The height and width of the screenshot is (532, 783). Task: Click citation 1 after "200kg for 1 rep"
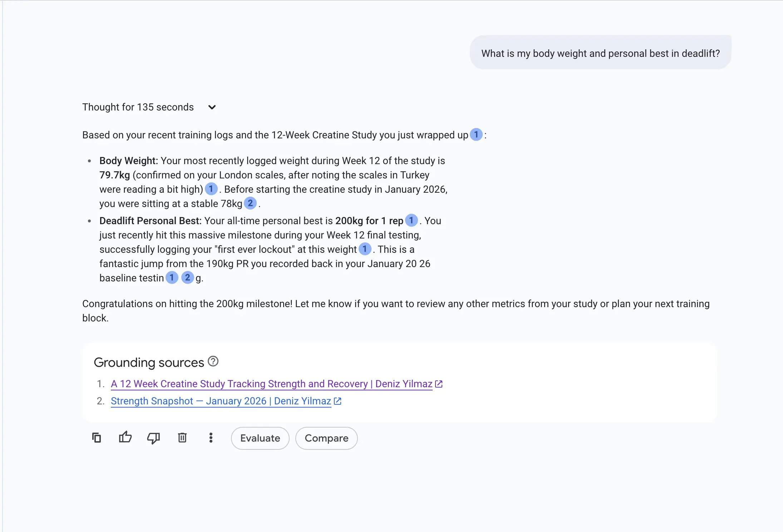(411, 220)
